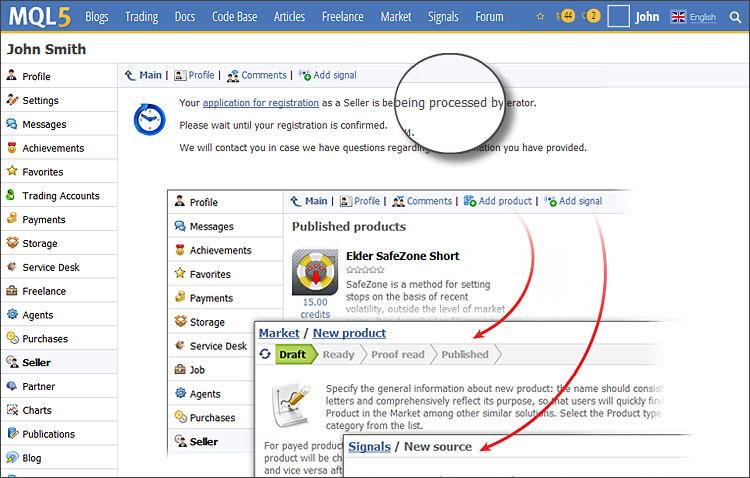The width and height of the screenshot is (750, 478).
Task: Click Purchases icon in left sidebar
Action: 12,338
